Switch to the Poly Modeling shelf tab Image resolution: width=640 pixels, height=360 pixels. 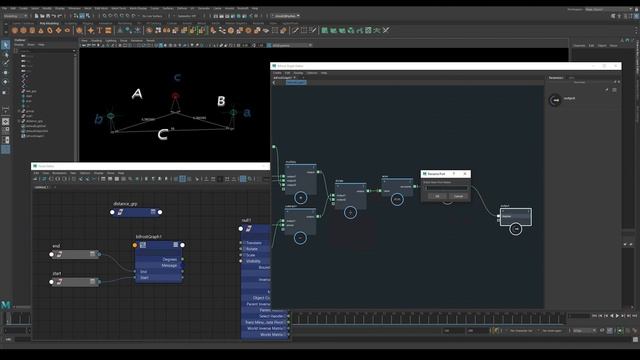pos(49,23)
